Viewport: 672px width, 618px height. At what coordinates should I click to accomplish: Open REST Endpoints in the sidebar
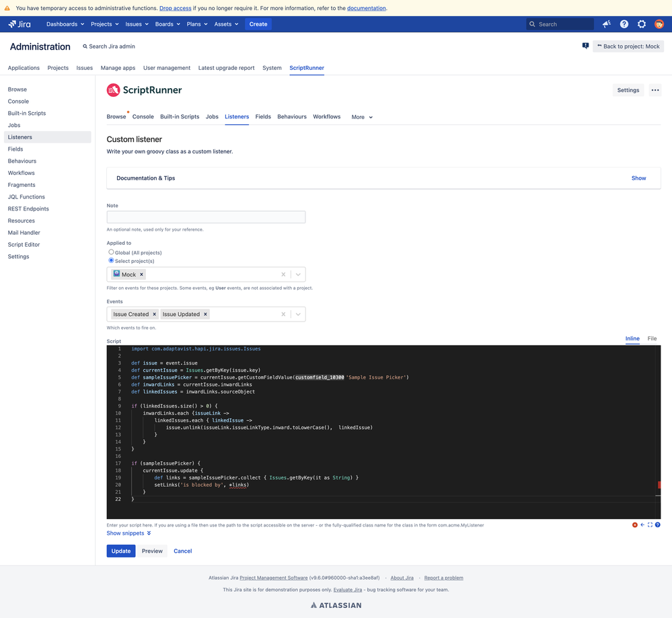pyautogui.click(x=28, y=208)
